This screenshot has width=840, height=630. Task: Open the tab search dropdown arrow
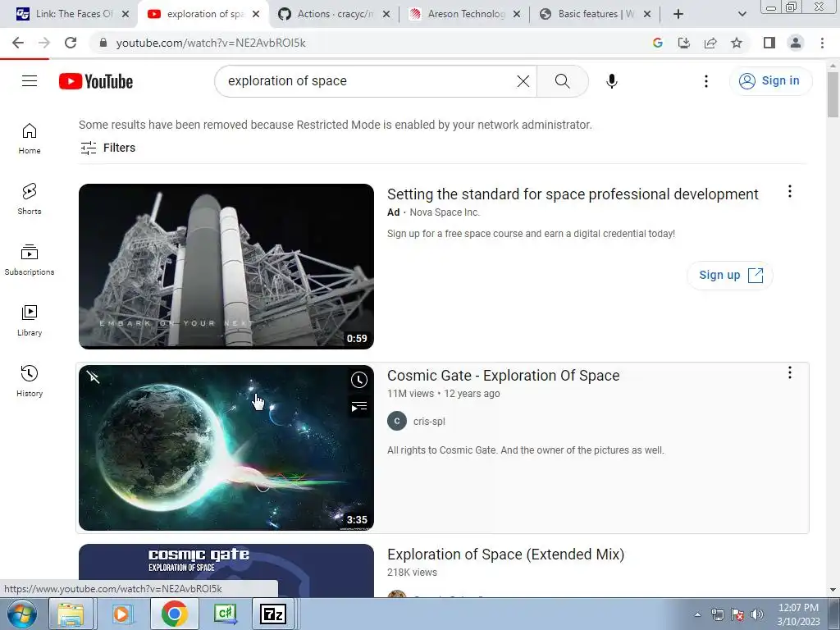click(x=742, y=14)
